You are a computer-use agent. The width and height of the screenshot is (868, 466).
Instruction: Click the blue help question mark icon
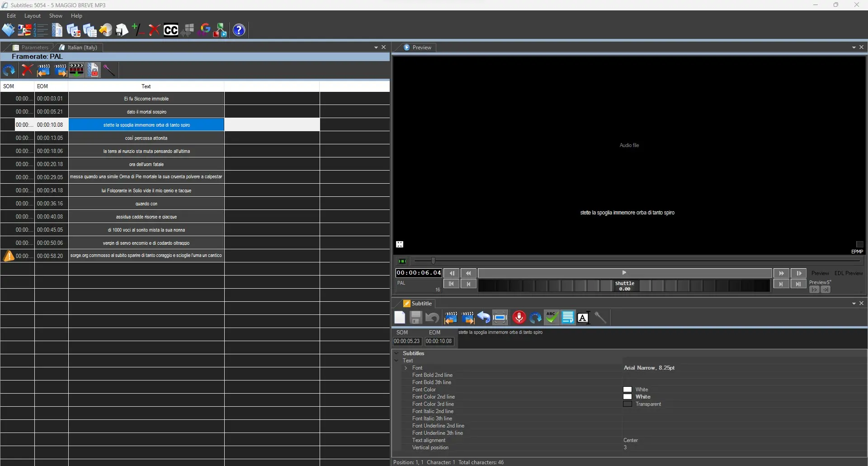239,30
